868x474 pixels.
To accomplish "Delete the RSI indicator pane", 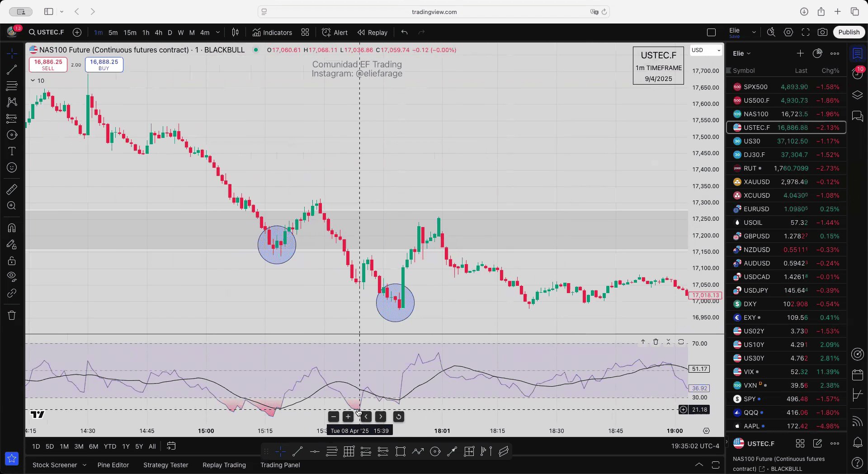I will tap(656, 342).
